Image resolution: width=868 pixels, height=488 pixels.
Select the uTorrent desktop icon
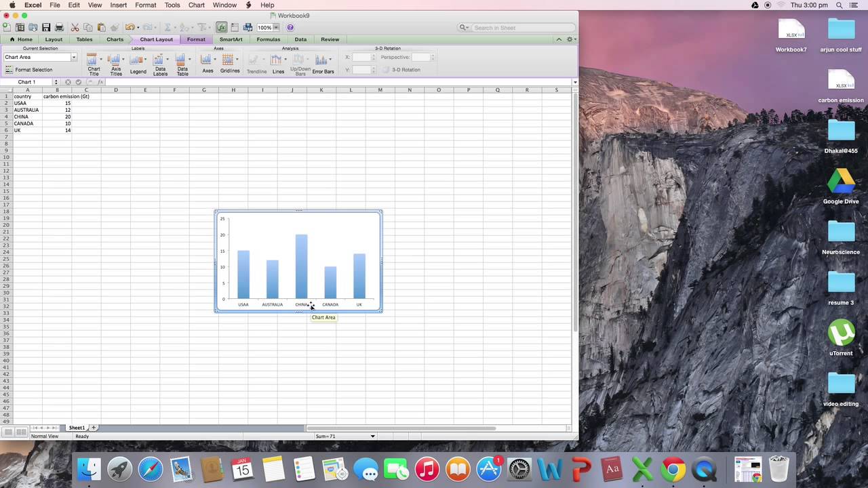(x=841, y=338)
